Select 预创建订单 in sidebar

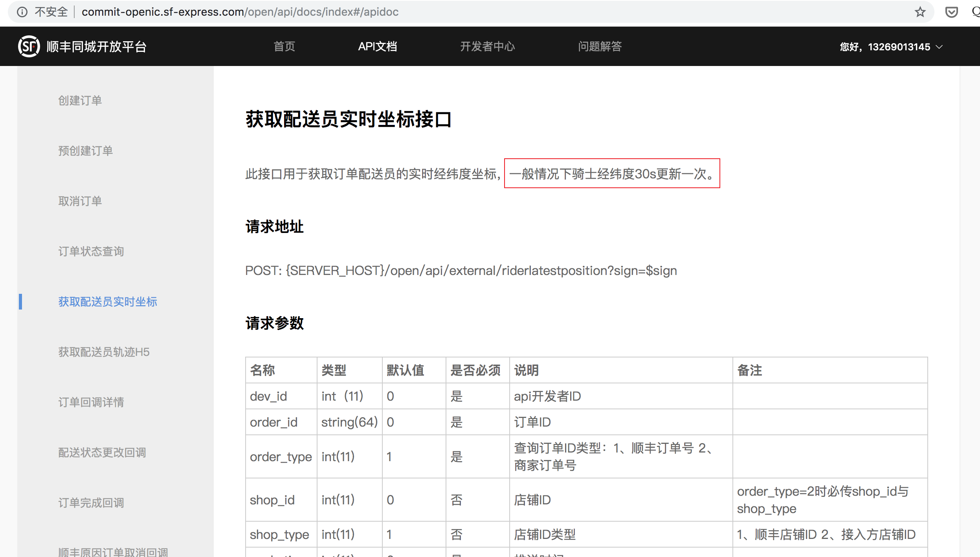coord(86,151)
